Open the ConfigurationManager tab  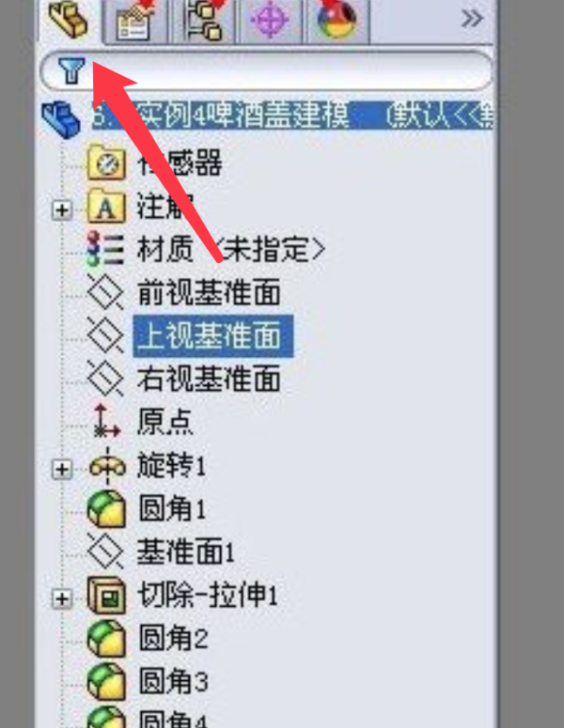click(x=204, y=21)
